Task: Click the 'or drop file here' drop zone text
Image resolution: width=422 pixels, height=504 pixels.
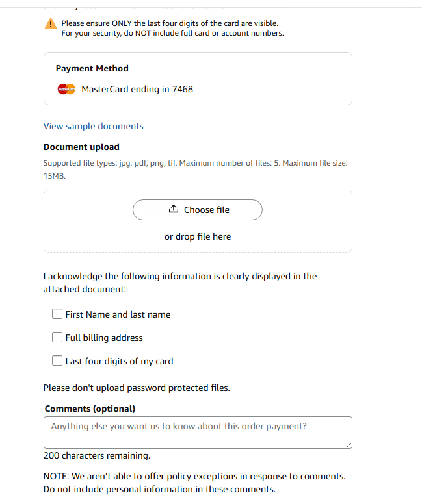Action: 198,236
